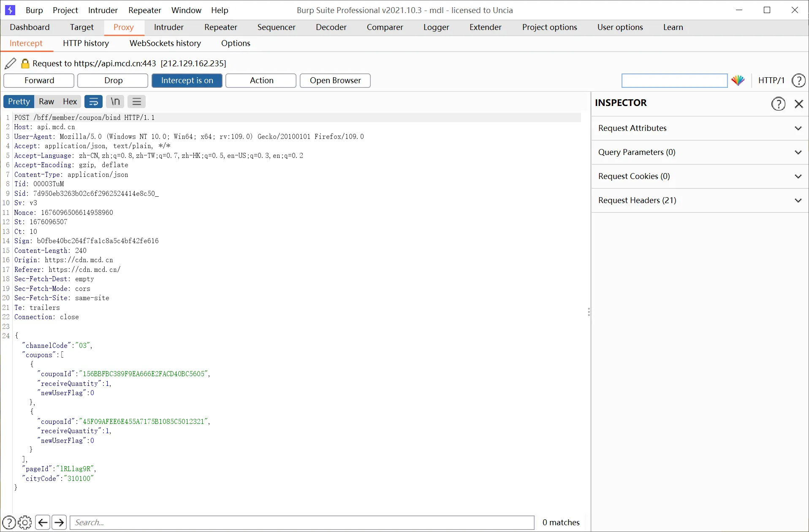Click the comment input field near HTTP/1
Screen dimensions: 809x532
pos(674,81)
